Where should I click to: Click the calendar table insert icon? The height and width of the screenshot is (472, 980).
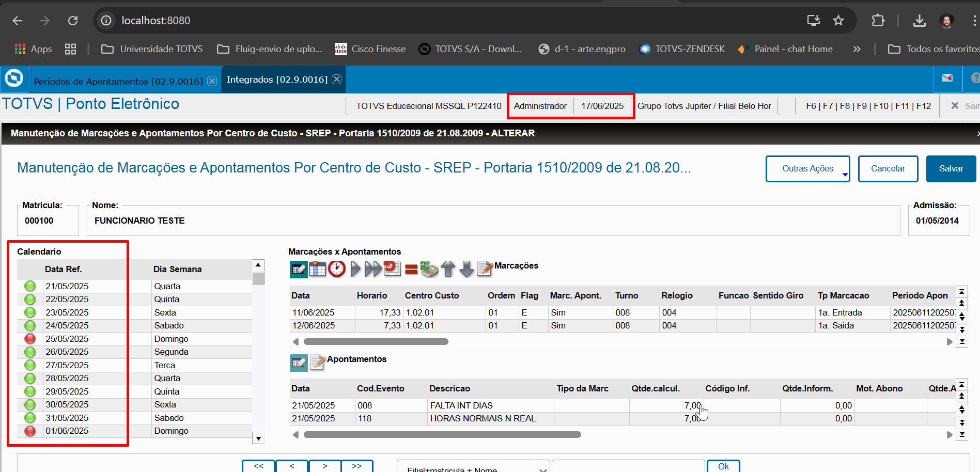point(317,269)
